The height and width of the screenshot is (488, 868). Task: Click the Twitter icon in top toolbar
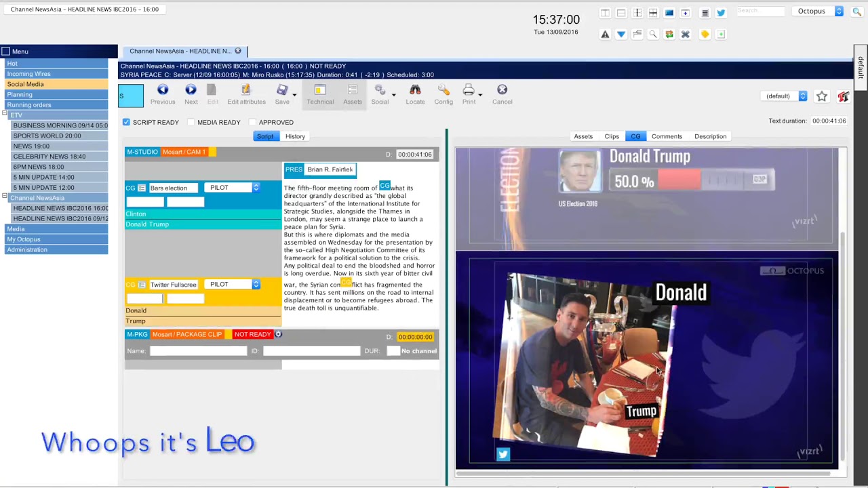[x=721, y=13]
